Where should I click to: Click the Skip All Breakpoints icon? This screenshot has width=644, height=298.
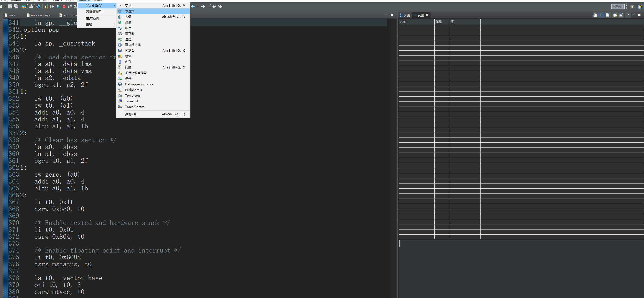[x=38, y=6]
